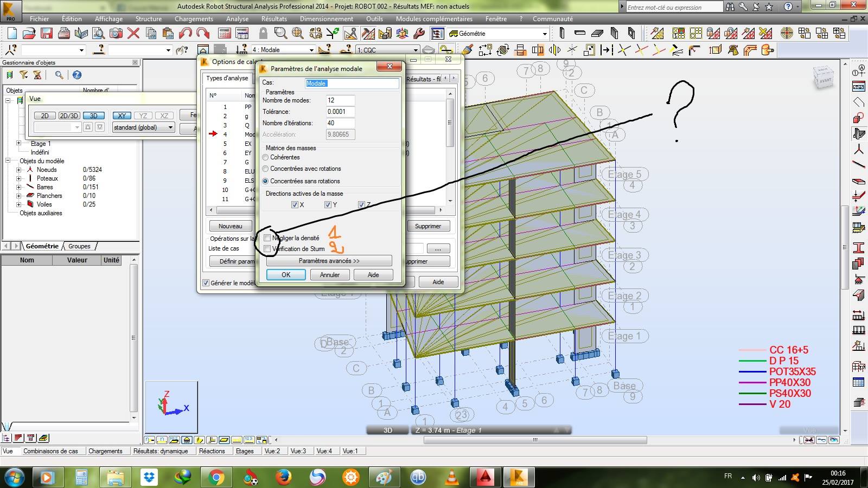Switch view to 2D mode
The width and height of the screenshot is (868, 488).
point(44,115)
